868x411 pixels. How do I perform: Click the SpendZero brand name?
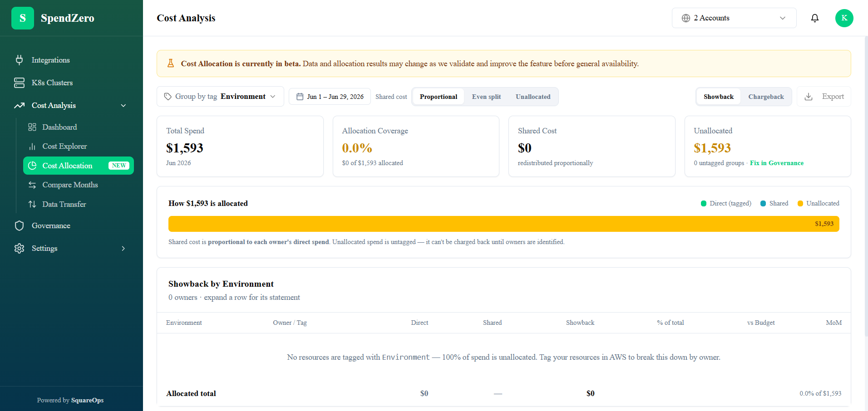pos(68,18)
